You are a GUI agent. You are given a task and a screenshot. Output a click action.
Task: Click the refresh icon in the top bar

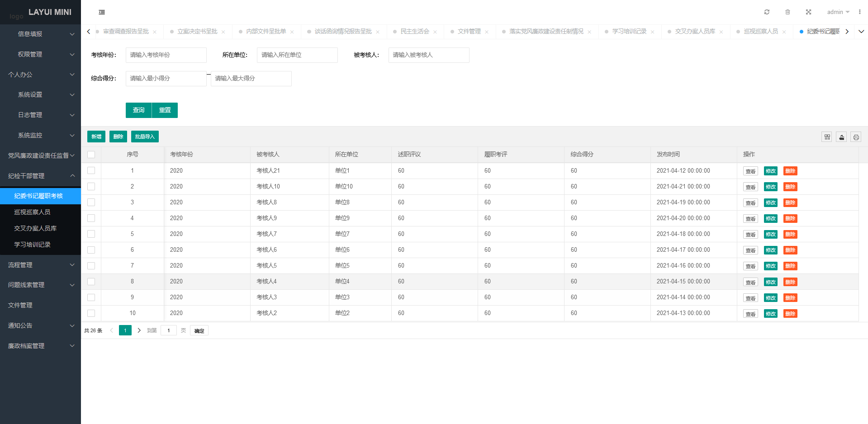pos(766,12)
